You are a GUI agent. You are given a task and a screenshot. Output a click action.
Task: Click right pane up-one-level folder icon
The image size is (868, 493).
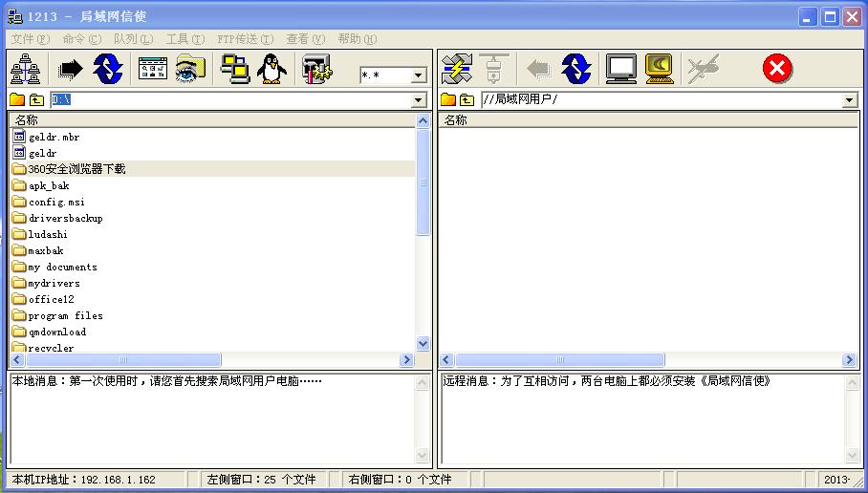[x=467, y=99]
